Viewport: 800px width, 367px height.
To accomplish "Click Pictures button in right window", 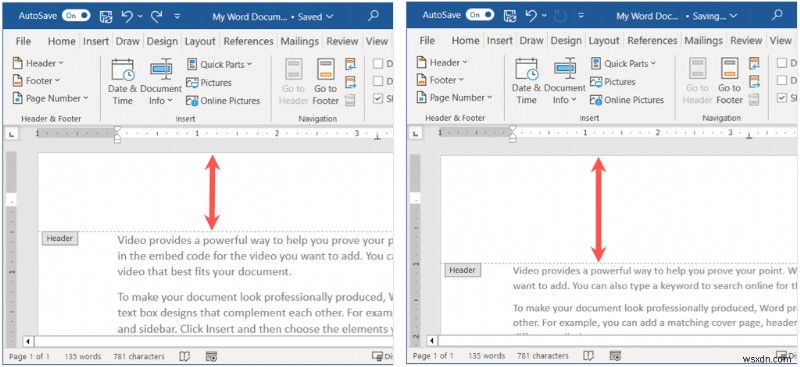I will click(x=613, y=82).
